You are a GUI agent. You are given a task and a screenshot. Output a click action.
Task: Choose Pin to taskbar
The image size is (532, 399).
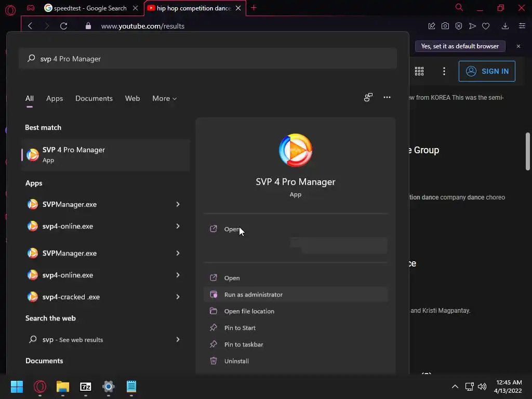pos(296,344)
